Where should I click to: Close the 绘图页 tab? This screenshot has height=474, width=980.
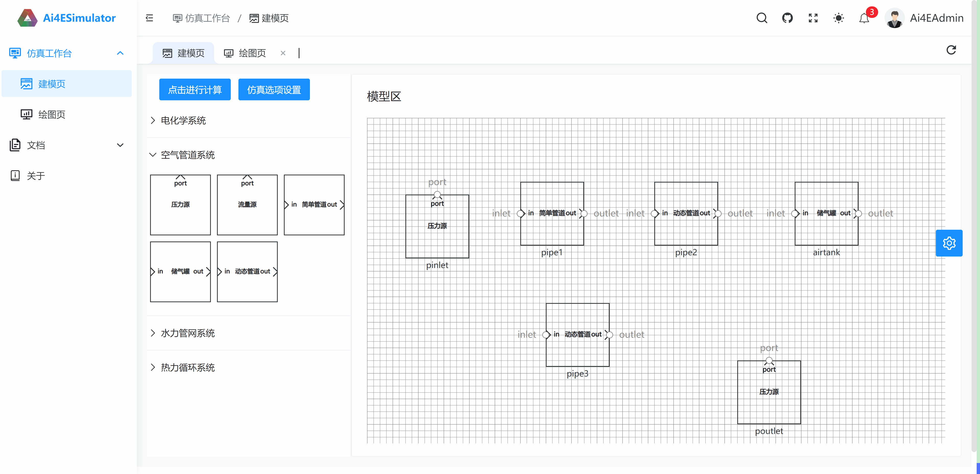tap(283, 53)
